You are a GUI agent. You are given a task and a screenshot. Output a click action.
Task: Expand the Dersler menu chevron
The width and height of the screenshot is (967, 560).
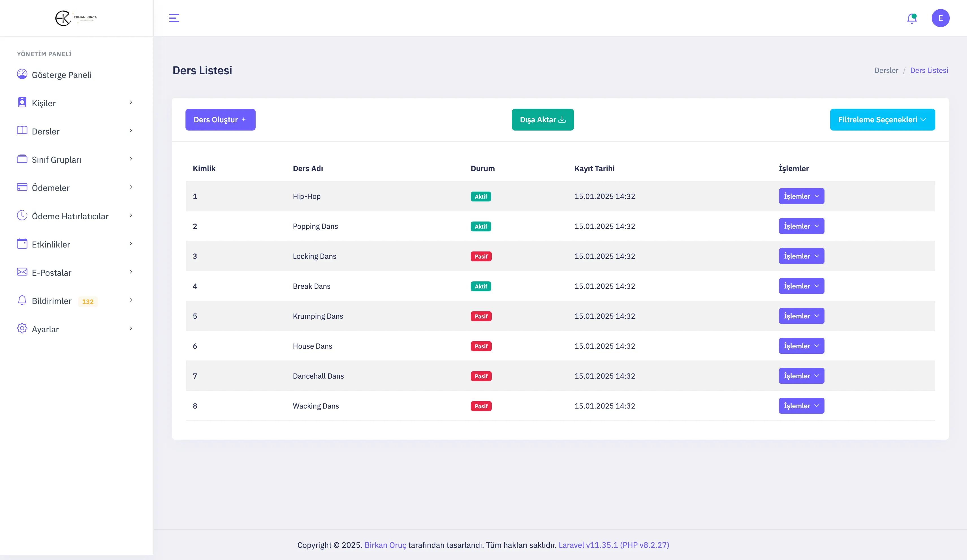click(x=131, y=131)
